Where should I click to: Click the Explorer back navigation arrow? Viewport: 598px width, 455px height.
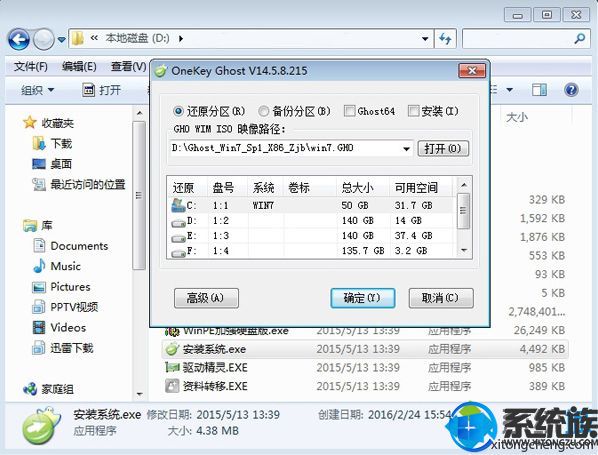click(18, 39)
